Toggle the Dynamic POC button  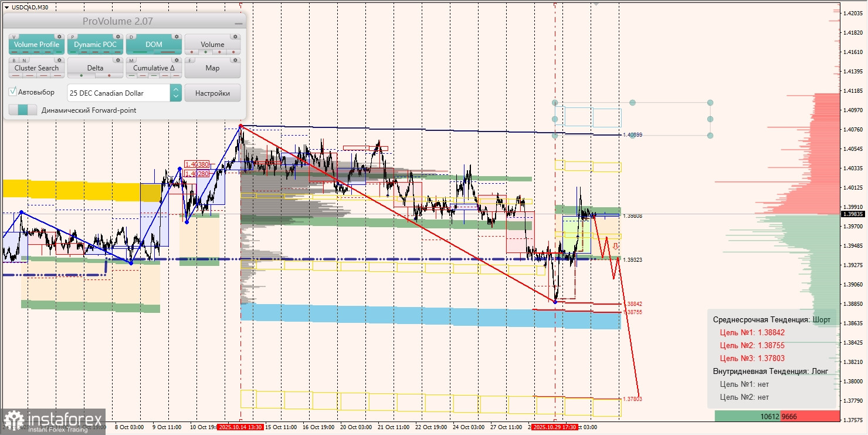[x=95, y=45]
